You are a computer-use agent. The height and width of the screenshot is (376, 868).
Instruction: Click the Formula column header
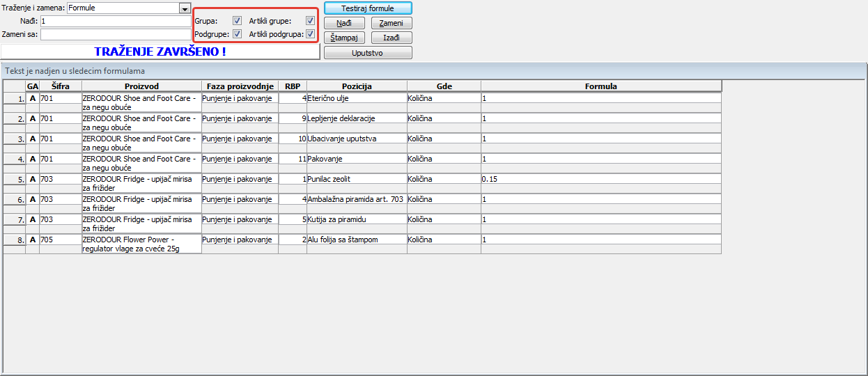click(x=600, y=86)
